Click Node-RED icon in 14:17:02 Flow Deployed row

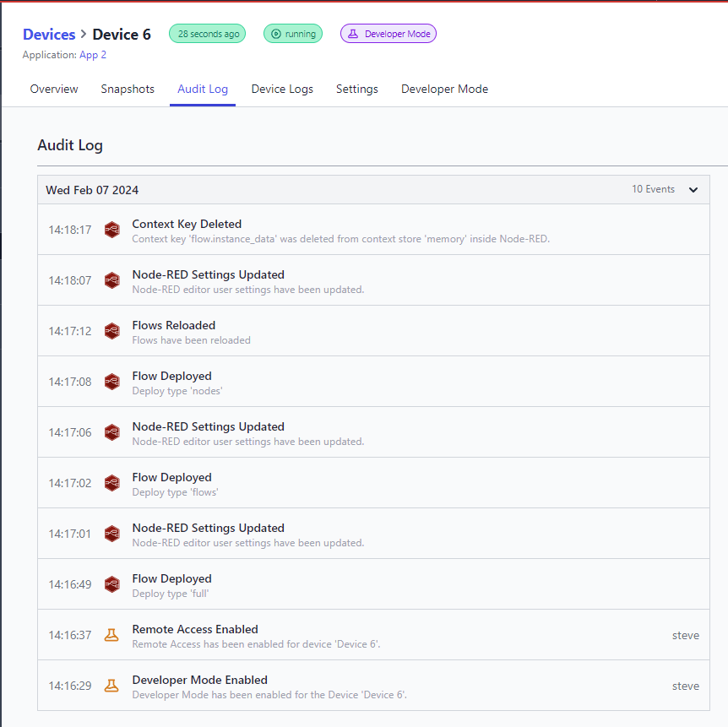[111, 482]
